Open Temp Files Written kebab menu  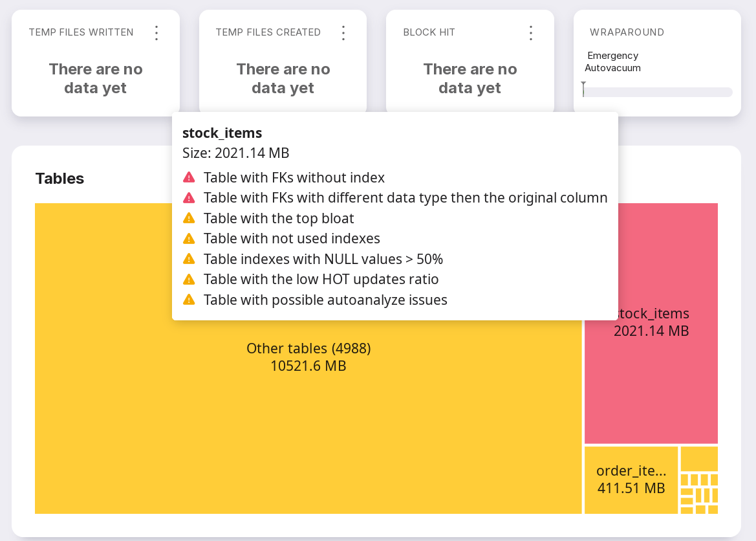156,33
